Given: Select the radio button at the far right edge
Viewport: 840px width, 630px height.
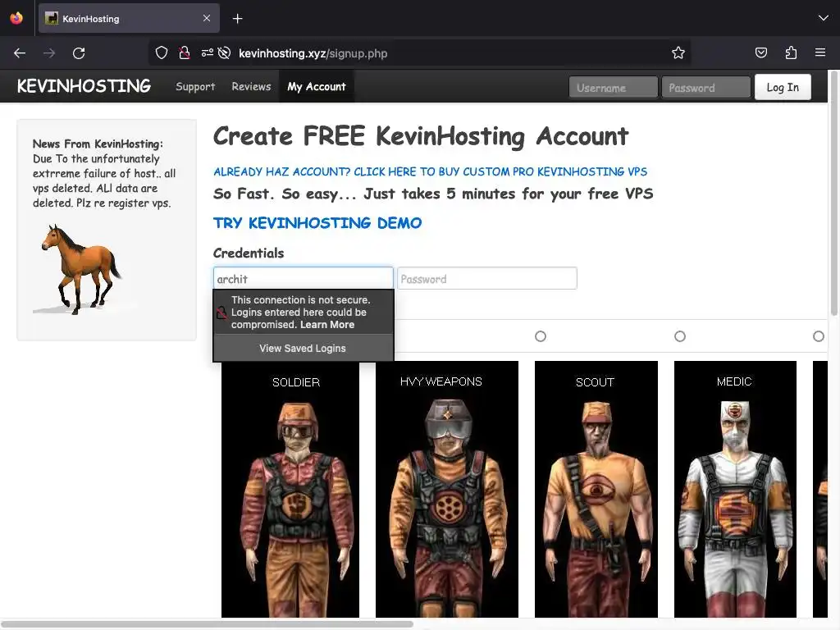Looking at the screenshot, I should [818, 336].
